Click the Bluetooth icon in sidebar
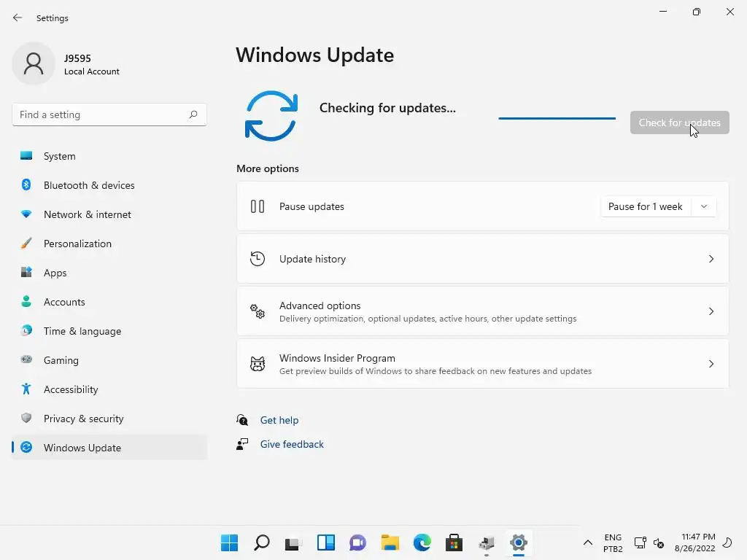This screenshot has height=560, width=747. click(x=26, y=184)
